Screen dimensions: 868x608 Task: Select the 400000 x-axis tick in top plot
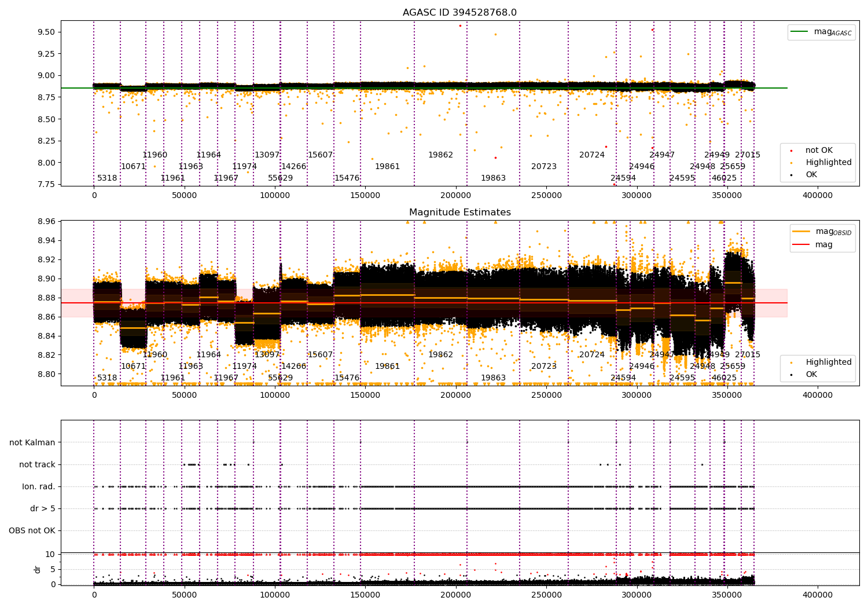tap(818, 196)
